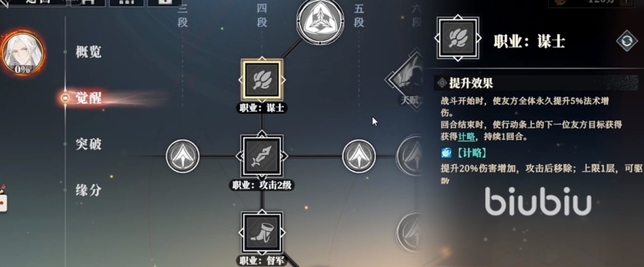This screenshot has width=644, height=267.
Task: Click the 五段 stage label
Action: tap(359, 16)
